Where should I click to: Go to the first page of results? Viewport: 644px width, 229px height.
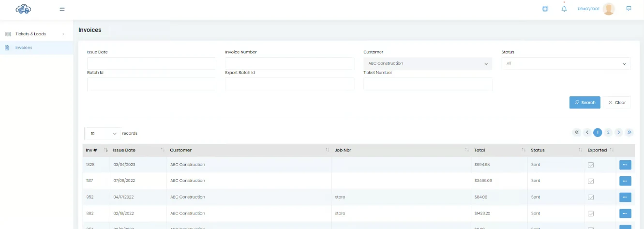click(x=576, y=132)
